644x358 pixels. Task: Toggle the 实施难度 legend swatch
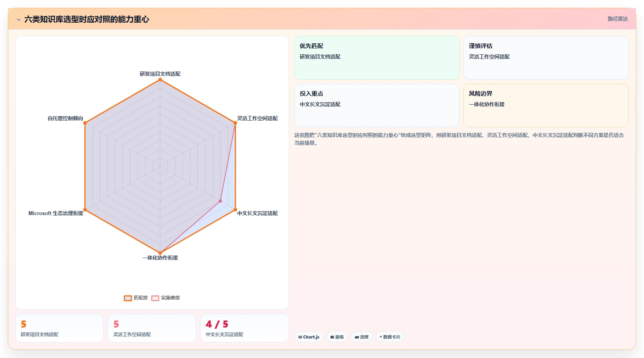point(155,298)
